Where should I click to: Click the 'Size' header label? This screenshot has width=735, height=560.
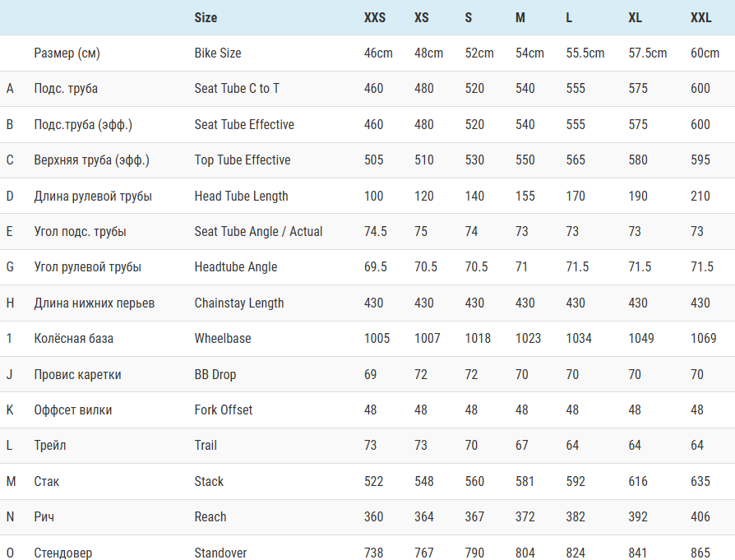click(206, 17)
